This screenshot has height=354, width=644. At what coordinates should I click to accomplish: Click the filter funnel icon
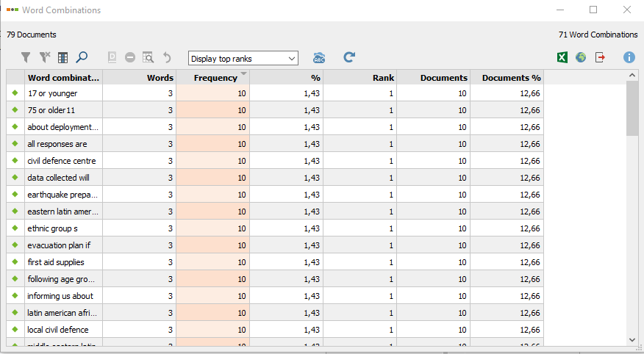point(26,57)
